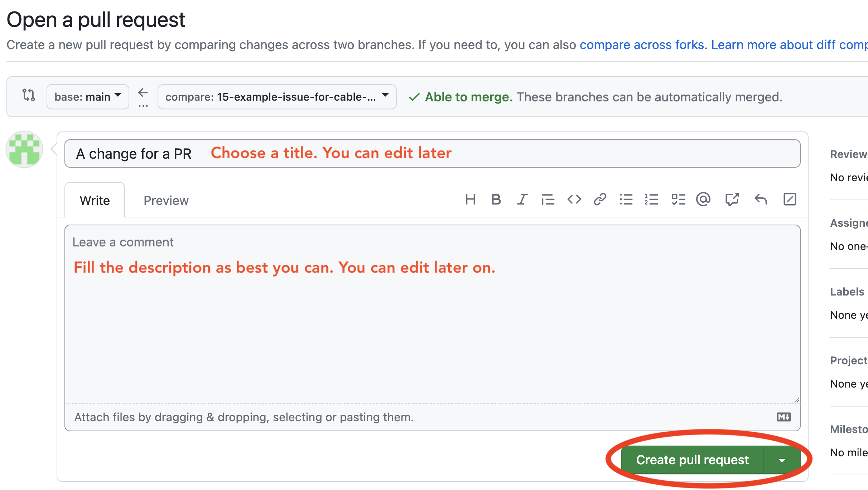Insert saved reply arrow icon
The height and width of the screenshot is (490, 868).
pyautogui.click(x=761, y=200)
